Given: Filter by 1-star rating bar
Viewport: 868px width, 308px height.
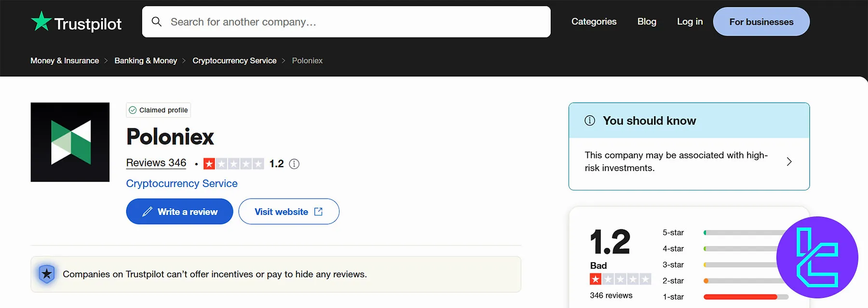Looking at the screenshot, I should pos(746,297).
